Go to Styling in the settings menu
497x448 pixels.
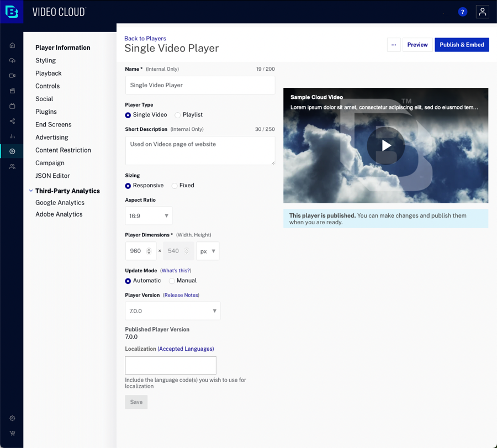coord(45,60)
